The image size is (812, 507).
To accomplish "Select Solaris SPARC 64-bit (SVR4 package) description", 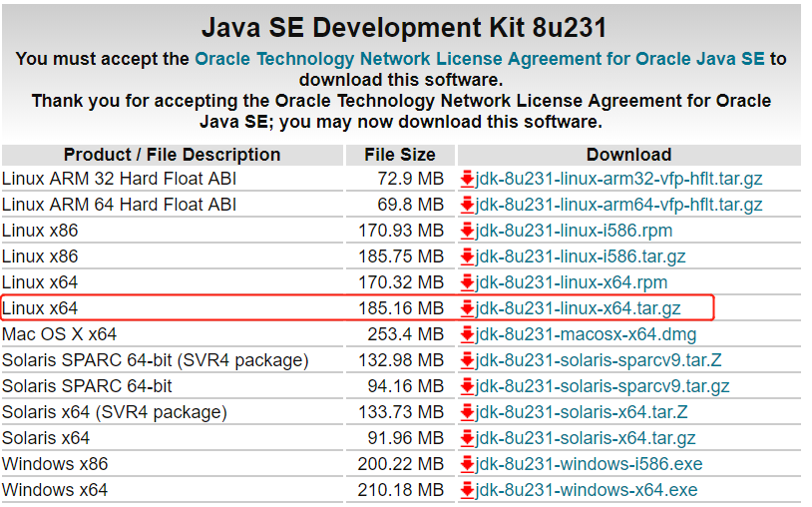I will (156, 360).
